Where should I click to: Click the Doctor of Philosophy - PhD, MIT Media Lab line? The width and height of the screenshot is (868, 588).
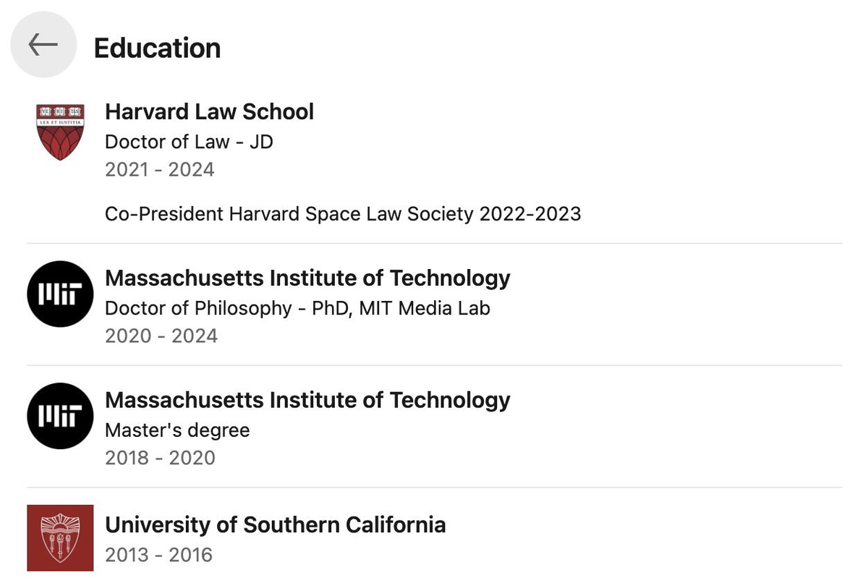click(x=297, y=308)
